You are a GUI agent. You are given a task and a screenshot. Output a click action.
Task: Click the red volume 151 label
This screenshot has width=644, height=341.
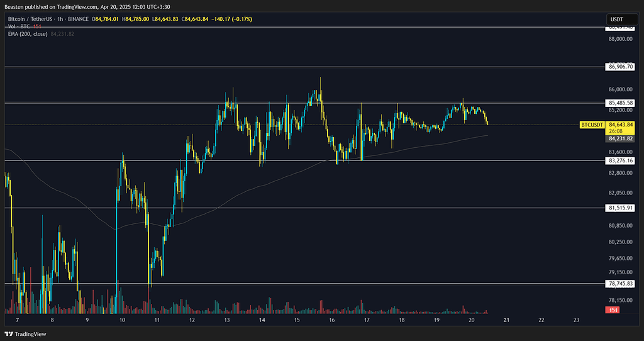click(x=613, y=311)
